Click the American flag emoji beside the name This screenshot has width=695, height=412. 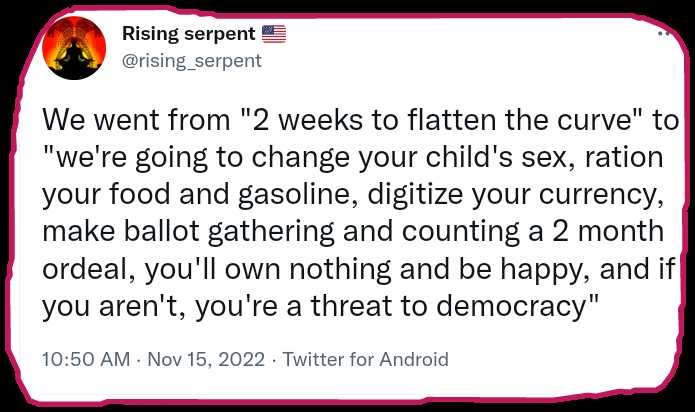pos(274,34)
